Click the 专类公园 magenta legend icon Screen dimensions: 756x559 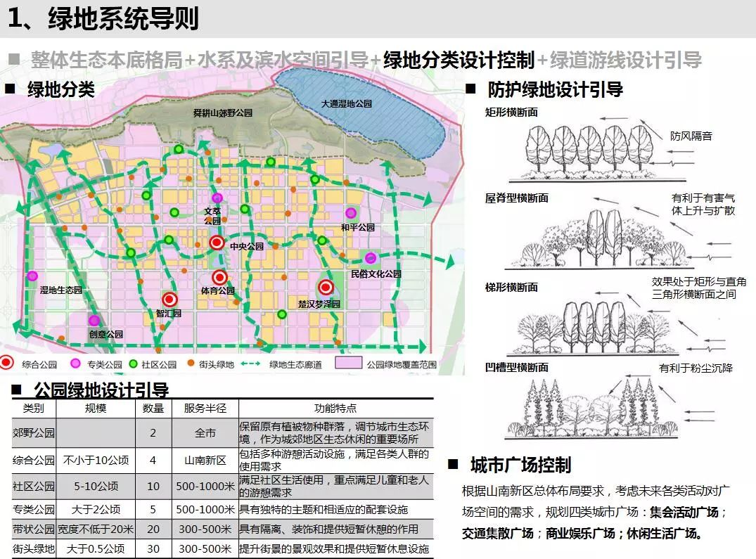(76, 363)
